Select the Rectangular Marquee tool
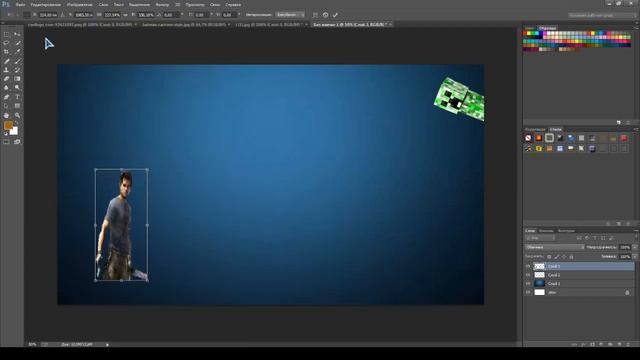Viewport: 640px width, 360px height. (x=6, y=34)
